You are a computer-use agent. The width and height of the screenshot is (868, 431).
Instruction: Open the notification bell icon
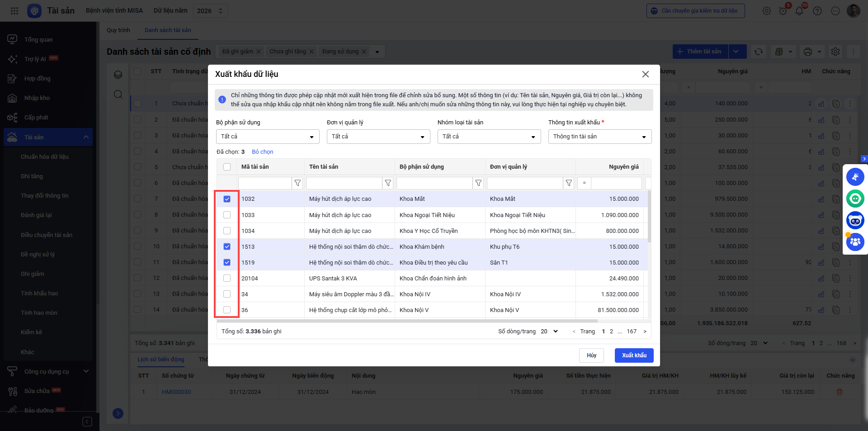[799, 11]
